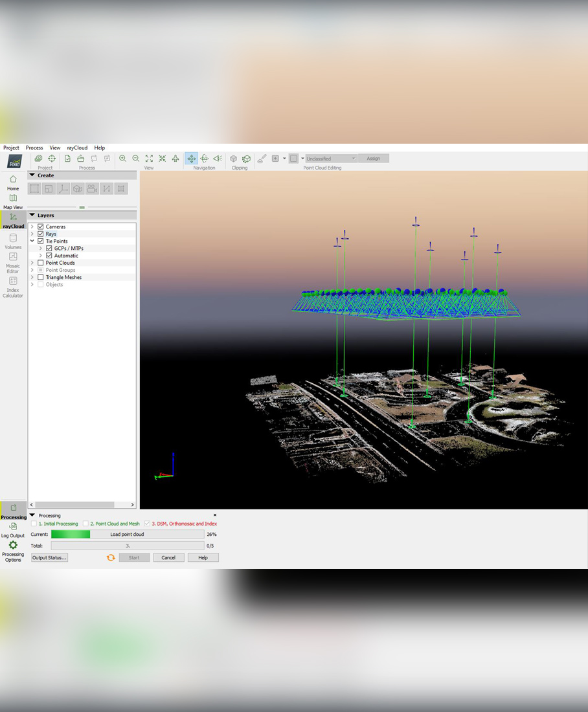The width and height of the screenshot is (588, 712).
Task: Click the orange refresh arrows icon
Action: click(111, 557)
